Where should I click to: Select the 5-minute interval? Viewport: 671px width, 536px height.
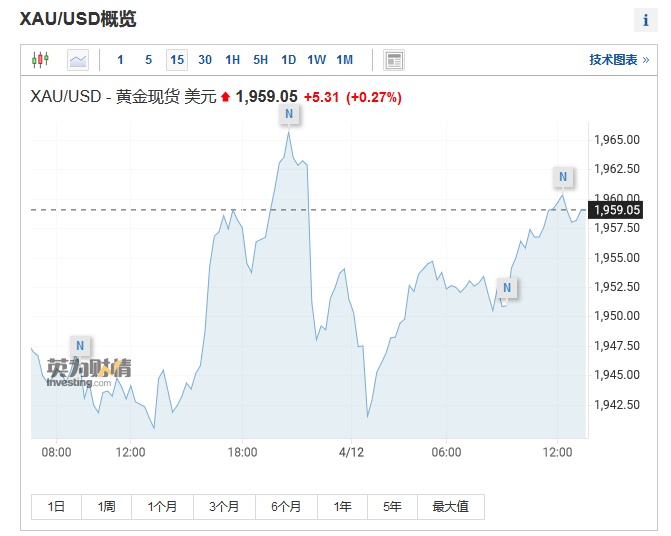pyautogui.click(x=149, y=60)
